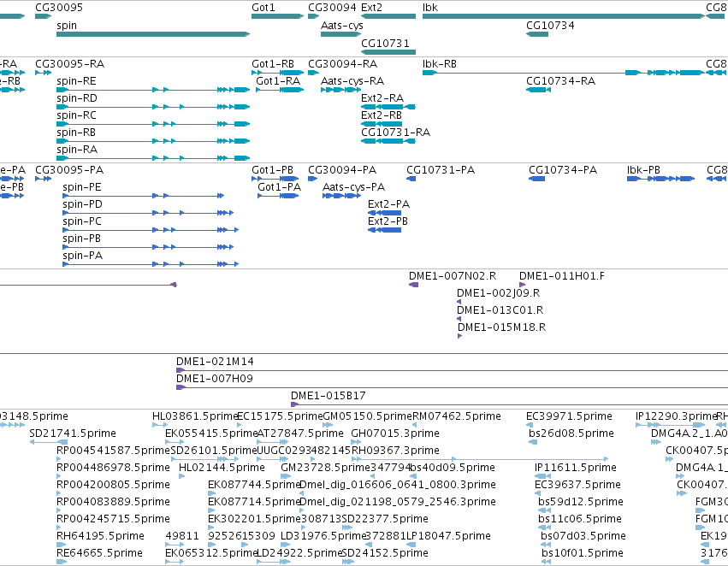Click EST LP18047.5prime

[448, 537]
